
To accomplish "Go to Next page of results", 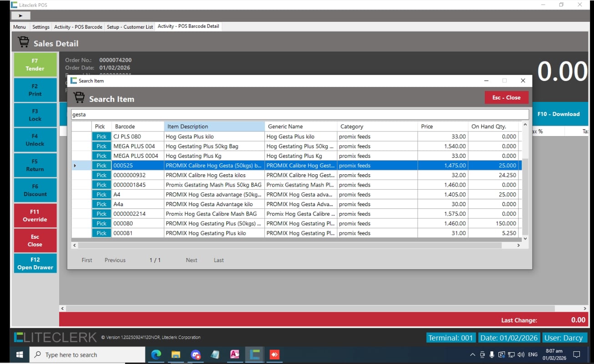I will pos(191,260).
